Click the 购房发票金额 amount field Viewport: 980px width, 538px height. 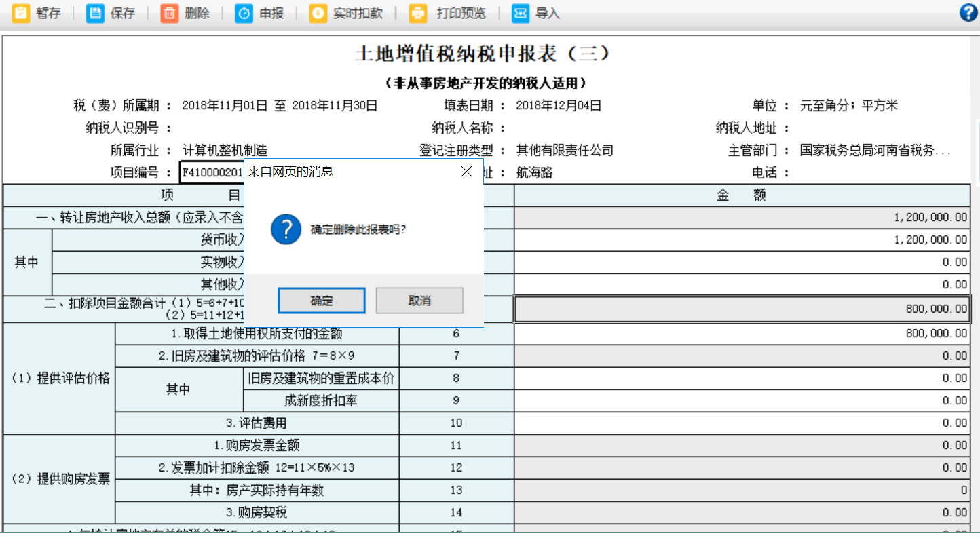[742, 446]
